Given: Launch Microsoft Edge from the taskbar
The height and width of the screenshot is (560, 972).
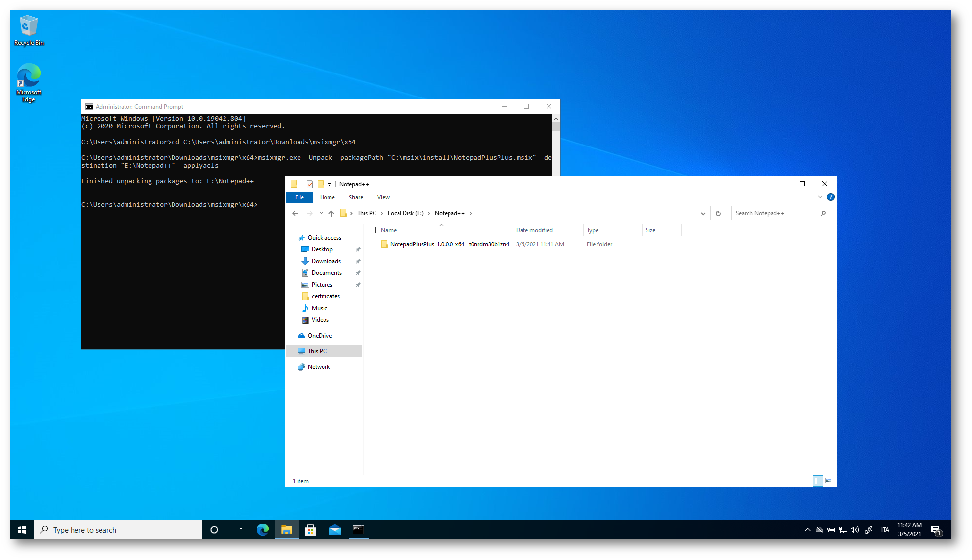Looking at the screenshot, I should click(x=262, y=530).
